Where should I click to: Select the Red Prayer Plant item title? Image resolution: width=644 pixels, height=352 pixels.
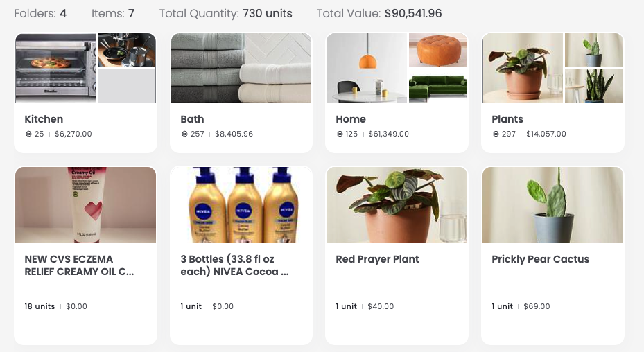377,259
